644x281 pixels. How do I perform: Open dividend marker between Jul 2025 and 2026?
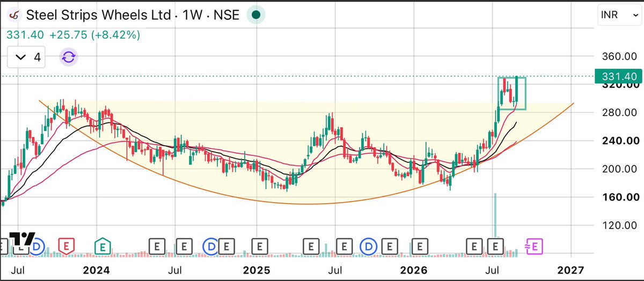(369, 247)
